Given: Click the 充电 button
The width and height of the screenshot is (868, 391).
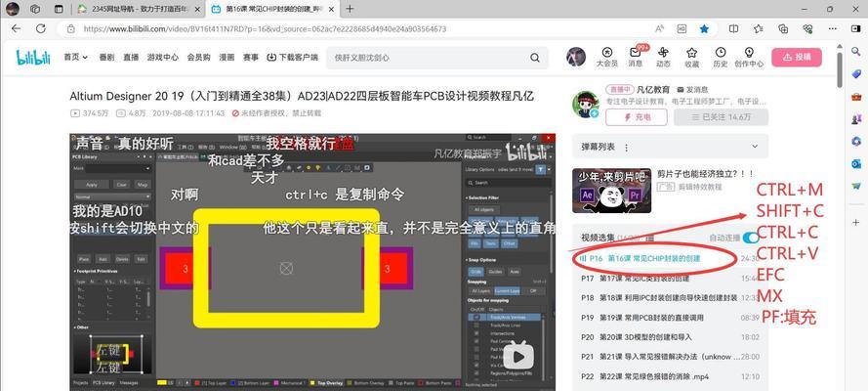Looking at the screenshot, I should pos(638,117).
